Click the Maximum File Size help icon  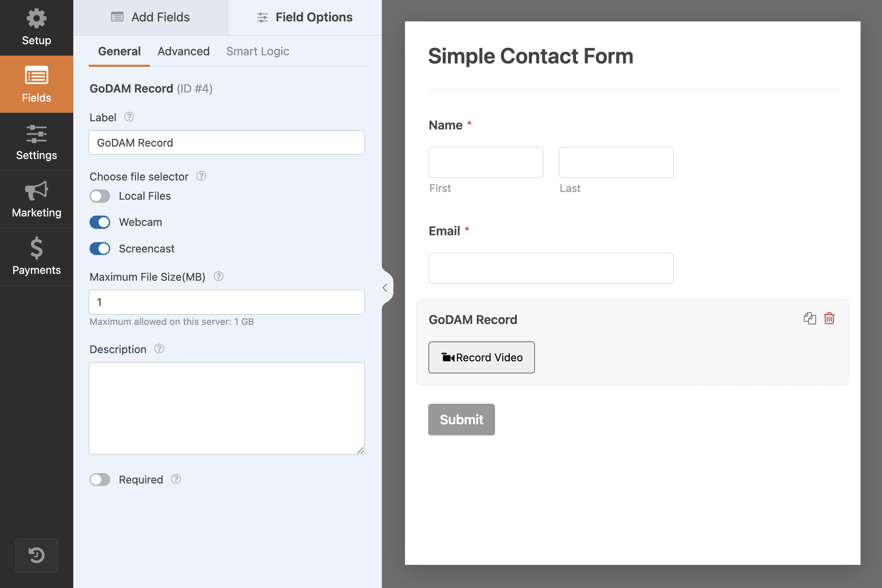[219, 276]
